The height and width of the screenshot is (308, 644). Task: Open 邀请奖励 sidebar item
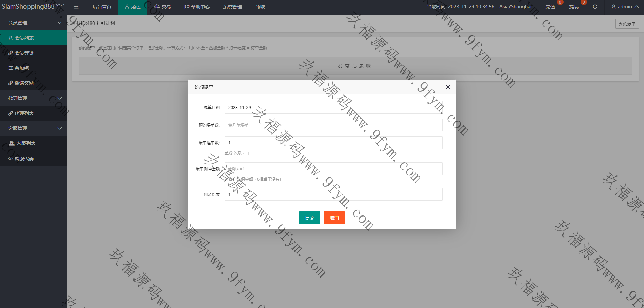click(x=24, y=83)
